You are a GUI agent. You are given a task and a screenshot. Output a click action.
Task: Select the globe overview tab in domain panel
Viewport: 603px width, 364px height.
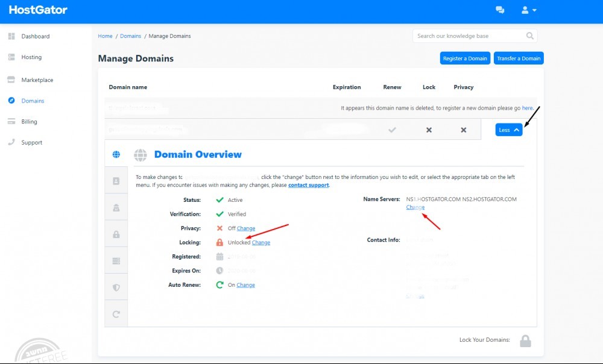click(x=116, y=154)
